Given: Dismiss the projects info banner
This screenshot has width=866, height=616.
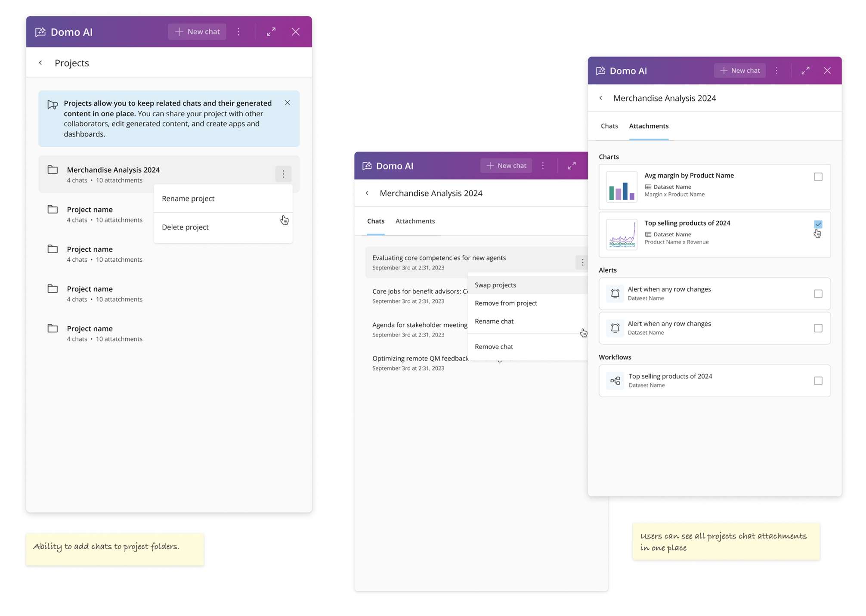Looking at the screenshot, I should tap(288, 103).
